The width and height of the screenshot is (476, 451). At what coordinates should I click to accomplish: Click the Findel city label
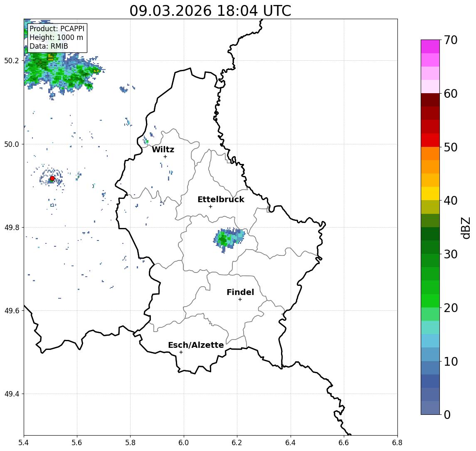(x=240, y=292)
